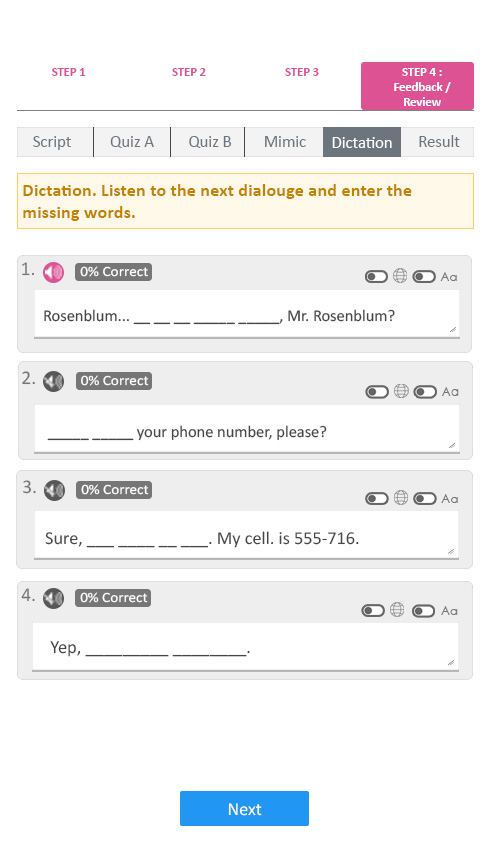Toggle the translation switch in item 3
The image size is (490, 864).
pos(377,499)
